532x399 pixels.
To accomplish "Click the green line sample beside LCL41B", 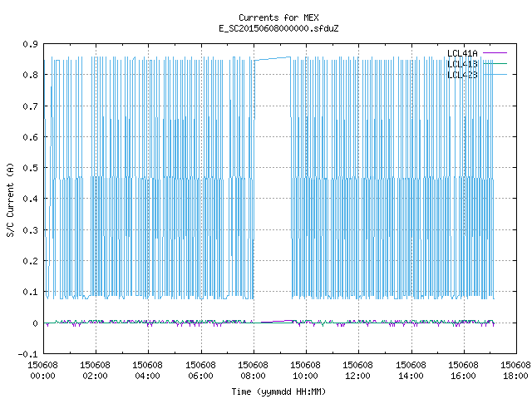I will coord(495,63).
